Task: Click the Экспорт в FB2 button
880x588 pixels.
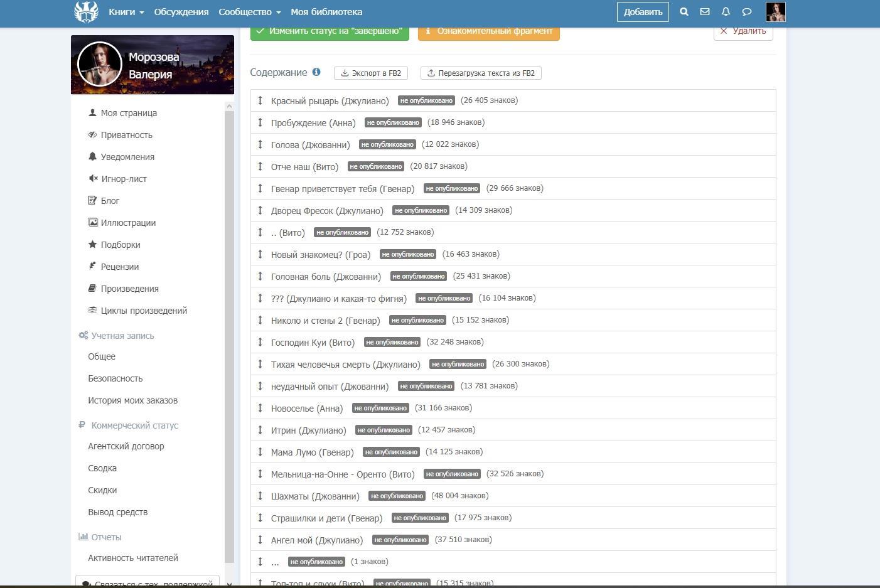Action: pos(371,73)
